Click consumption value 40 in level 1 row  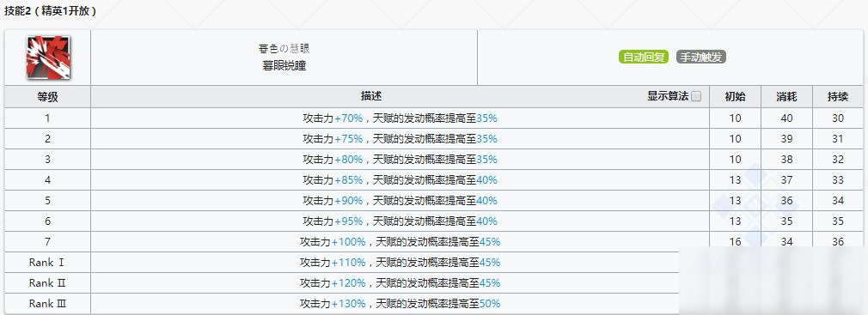point(786,118)
